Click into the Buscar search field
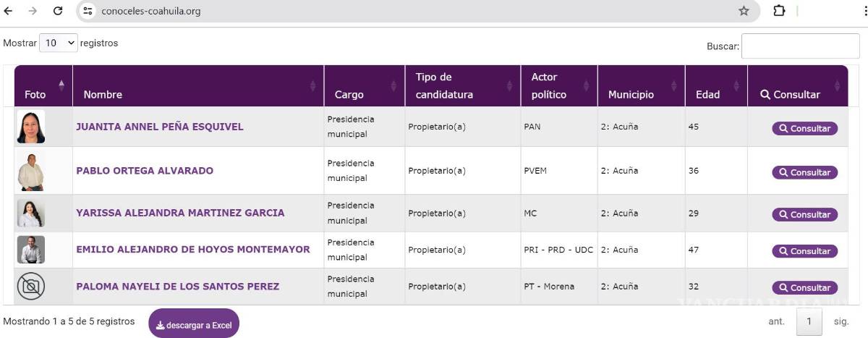This screenshot has width=868, height=338. (x=800, y=46)
